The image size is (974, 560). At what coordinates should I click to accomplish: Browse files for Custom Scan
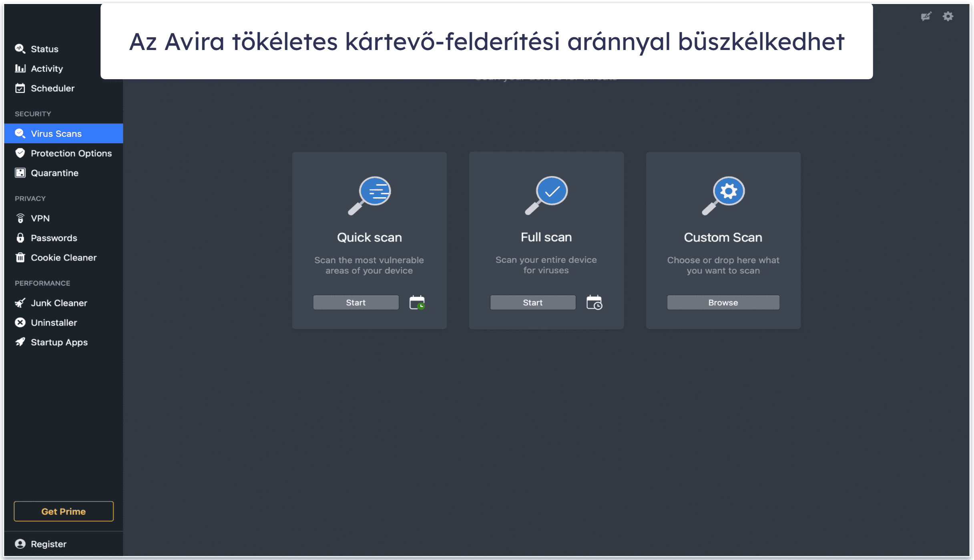pos(723,302)
